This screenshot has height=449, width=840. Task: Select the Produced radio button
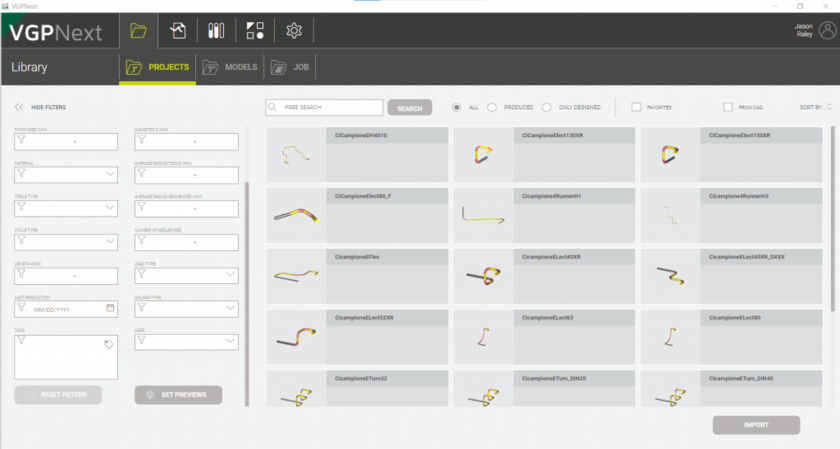(x=492, y=107)
